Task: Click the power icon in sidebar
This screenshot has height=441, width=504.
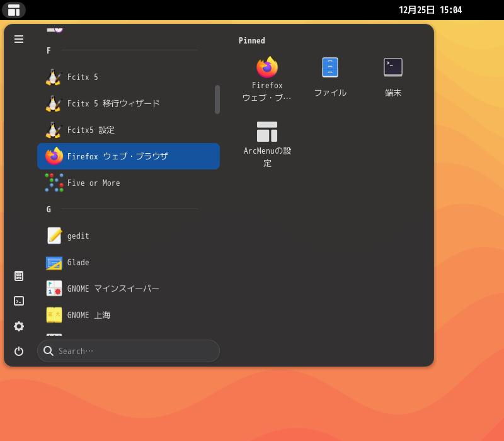Action: pos(19,351)
